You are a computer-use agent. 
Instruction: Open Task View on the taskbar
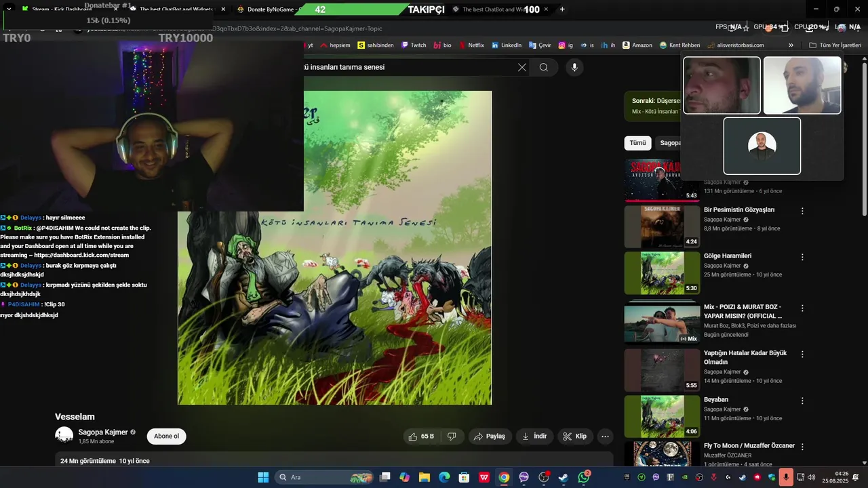pos(385,477)
